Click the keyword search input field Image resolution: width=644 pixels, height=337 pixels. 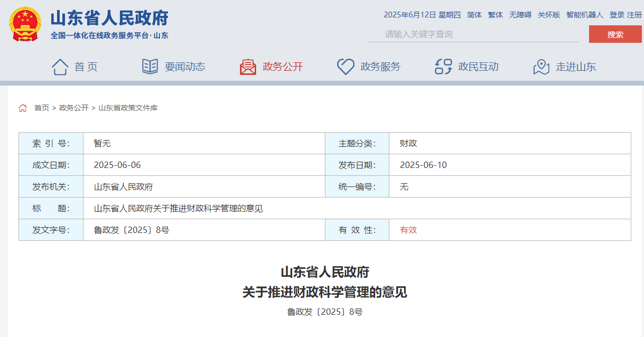[473, 34]
